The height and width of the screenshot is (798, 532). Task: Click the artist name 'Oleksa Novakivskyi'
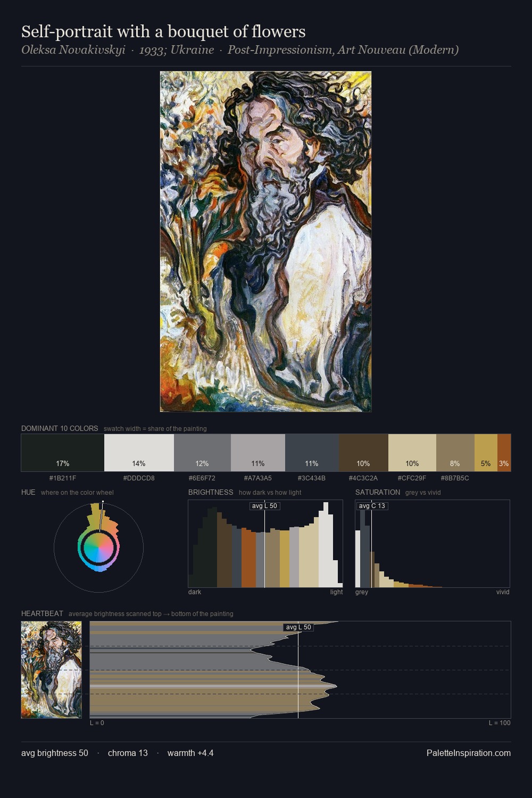tap(73, 50)
